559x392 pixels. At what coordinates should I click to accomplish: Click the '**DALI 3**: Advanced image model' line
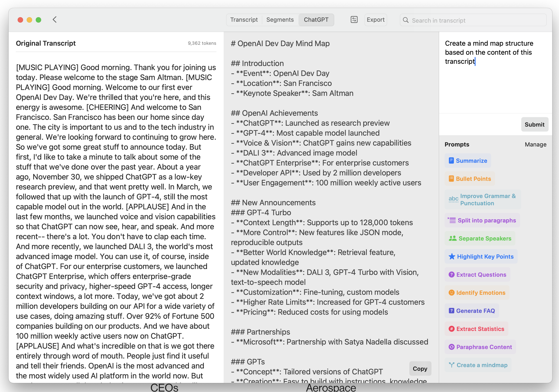coord(294,153)
